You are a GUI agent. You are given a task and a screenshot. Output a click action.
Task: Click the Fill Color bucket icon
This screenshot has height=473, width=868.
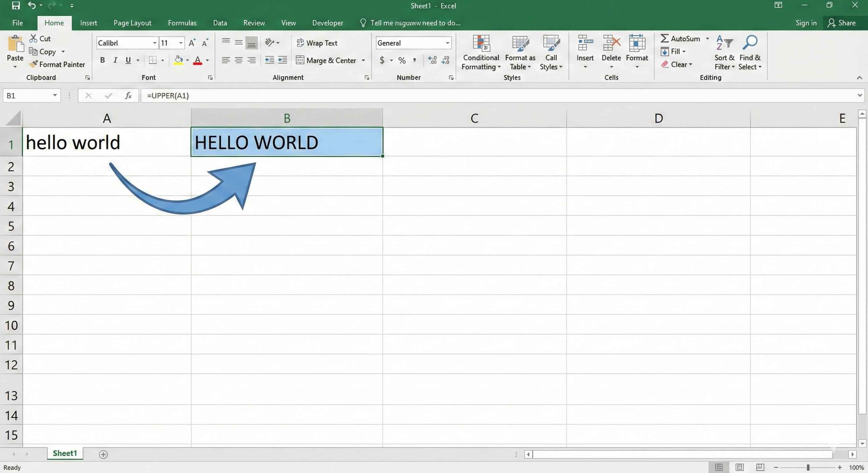pos(178,60)
